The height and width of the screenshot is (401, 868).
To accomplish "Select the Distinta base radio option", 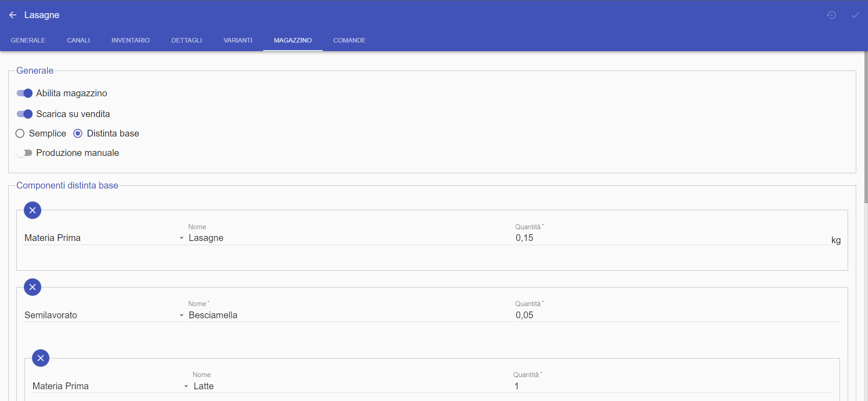I will point(78,133).
